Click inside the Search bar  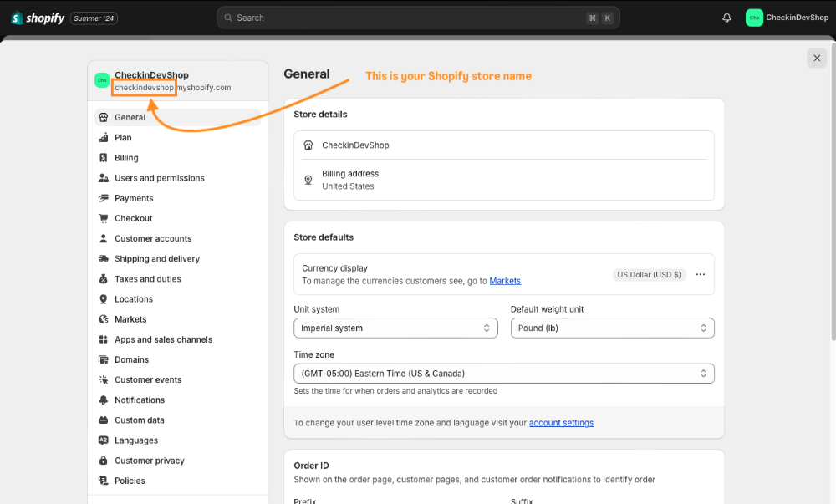pyautogui.click(x=418, y=17)
